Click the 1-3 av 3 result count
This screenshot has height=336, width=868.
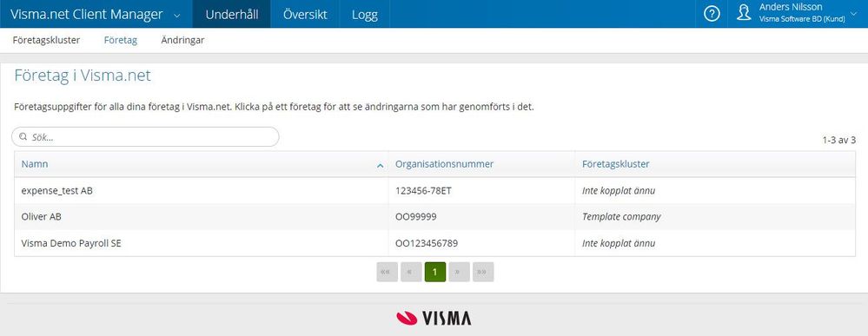pyautogui.click(x=838, y=140)
